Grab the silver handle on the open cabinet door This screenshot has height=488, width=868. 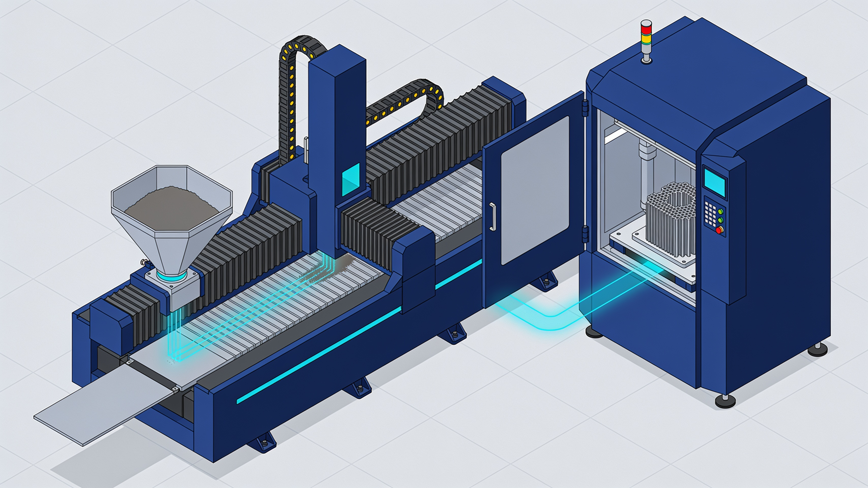(x=493, y=217)
